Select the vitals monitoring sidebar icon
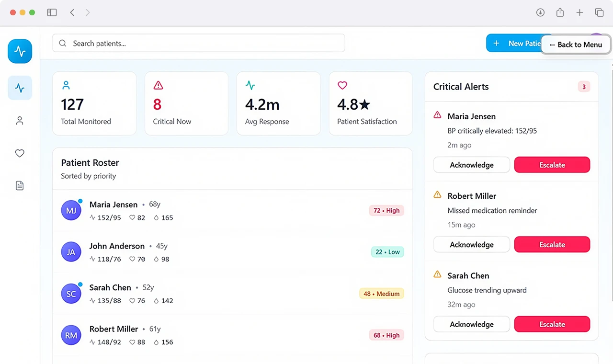The image size is (613, 364). 20,88
